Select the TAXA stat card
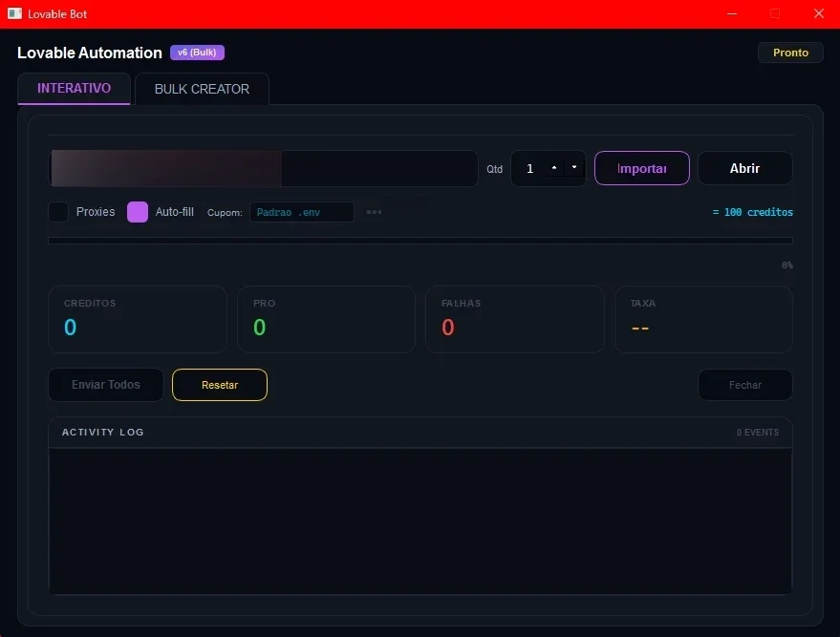This screenshot has width=840, height=637. 704,319
